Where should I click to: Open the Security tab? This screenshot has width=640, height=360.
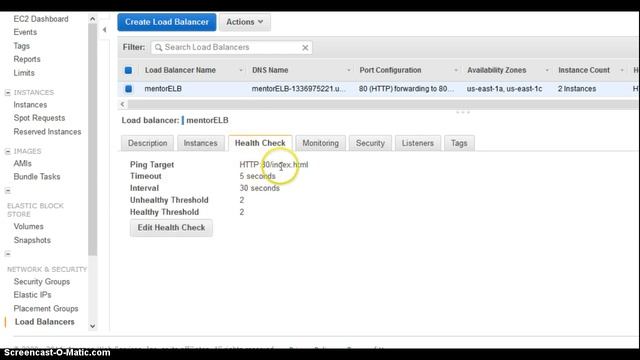370,143
